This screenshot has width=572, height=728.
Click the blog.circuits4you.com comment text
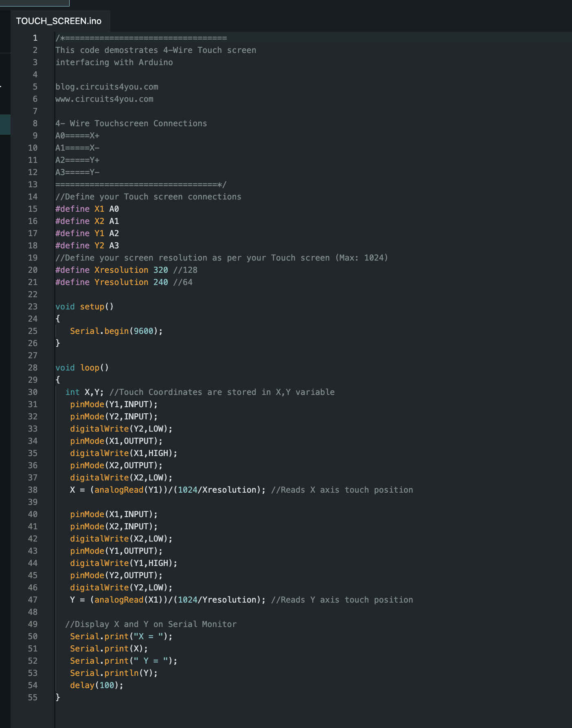[107, 87]
